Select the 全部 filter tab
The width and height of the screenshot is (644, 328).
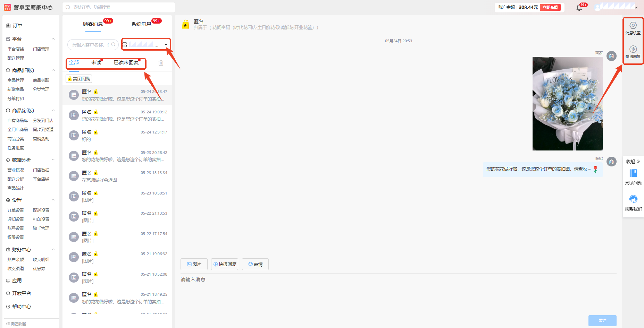(x=74, y=62)
